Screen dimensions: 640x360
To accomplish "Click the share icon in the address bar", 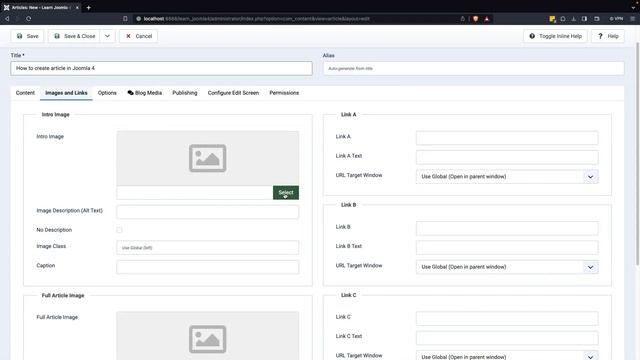I will click(462, 19).
